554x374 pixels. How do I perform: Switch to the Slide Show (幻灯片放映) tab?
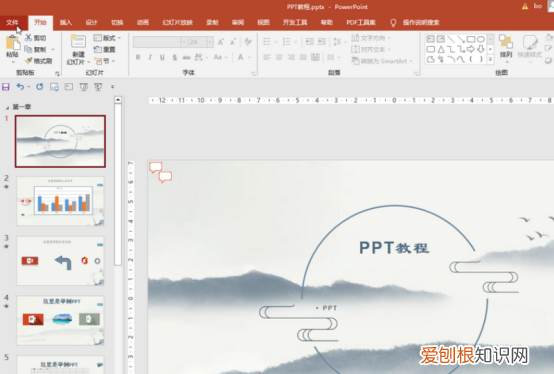[x=177, y=23]
